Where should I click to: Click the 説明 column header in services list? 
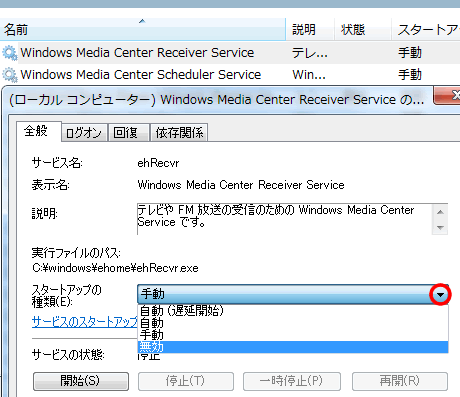point(310,30)
